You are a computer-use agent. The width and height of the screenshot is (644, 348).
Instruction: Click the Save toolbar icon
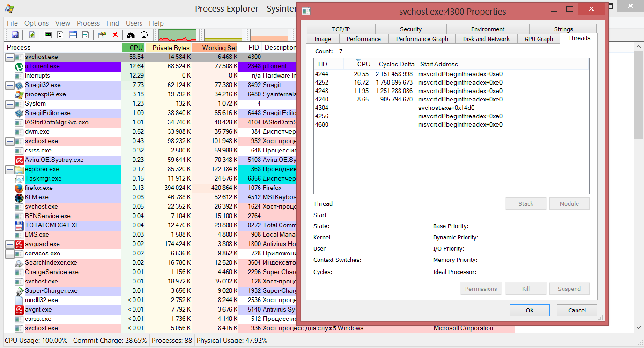point(15,35)
